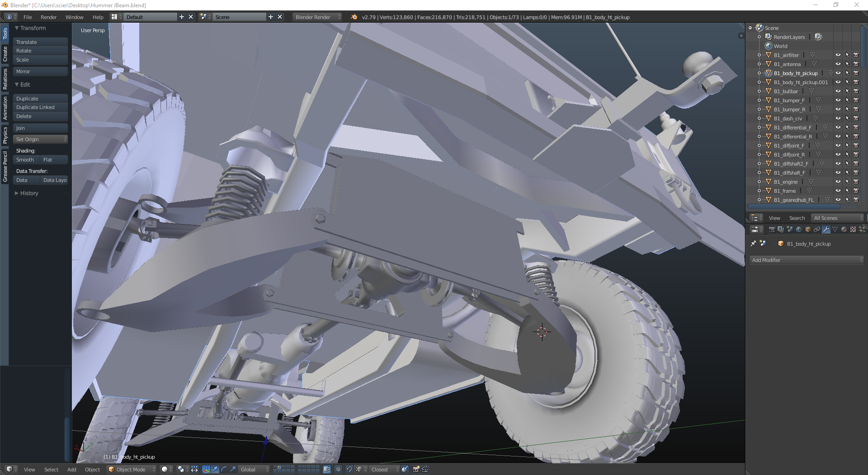Open the Object properties tab (cube icon)
The width and height of the screenshot is (868, 475).
808,230
